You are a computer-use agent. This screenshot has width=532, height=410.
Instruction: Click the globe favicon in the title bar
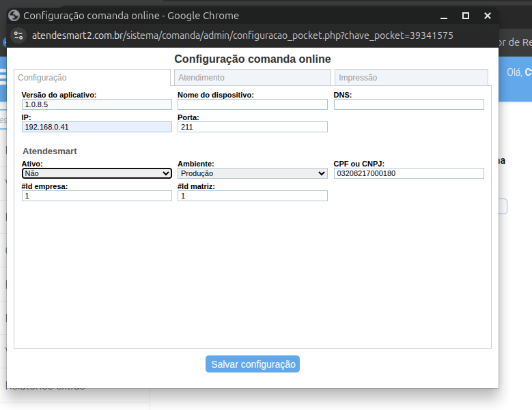coord(14,16)
